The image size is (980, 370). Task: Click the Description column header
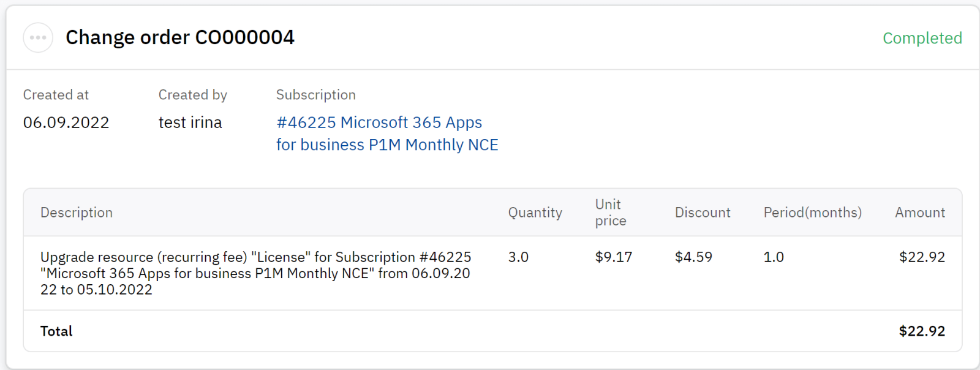pos(77,213)
